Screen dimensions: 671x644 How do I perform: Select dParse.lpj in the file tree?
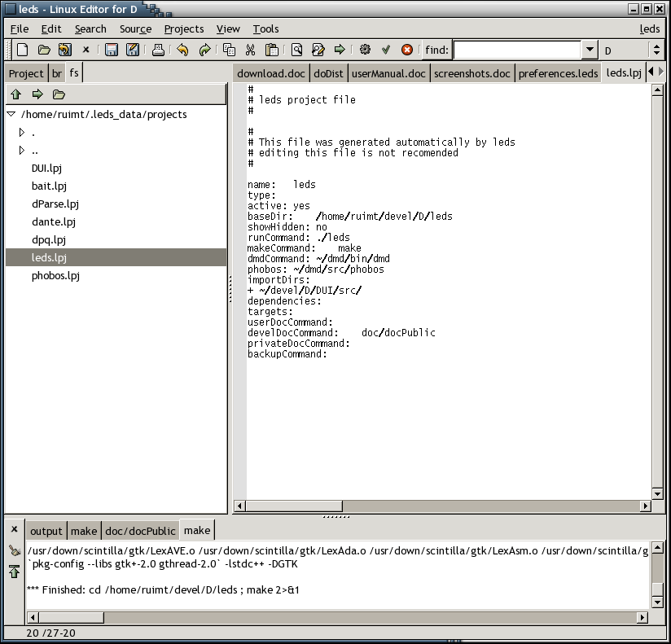point(55,204)
